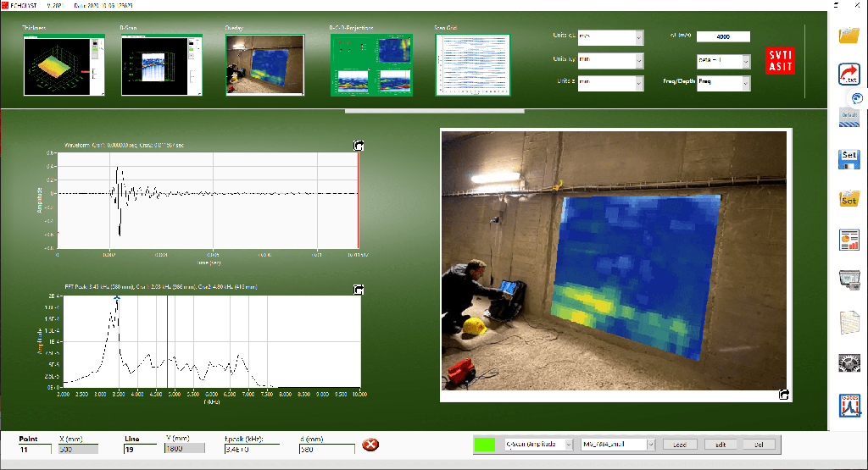Click the export to .txt icon
Image resolution: width=868 pixels, height=470 pixels.
pos(849,75)
